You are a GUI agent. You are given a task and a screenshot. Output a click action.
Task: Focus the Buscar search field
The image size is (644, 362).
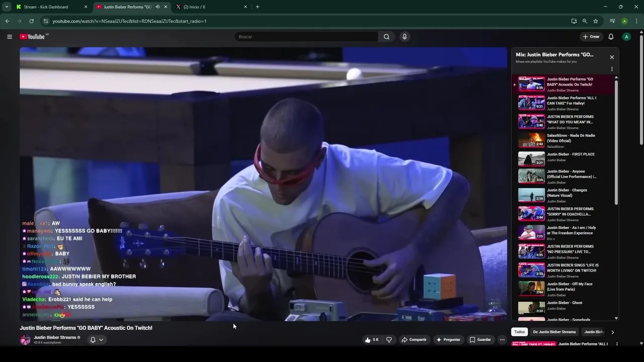click(x=306, y=37)
